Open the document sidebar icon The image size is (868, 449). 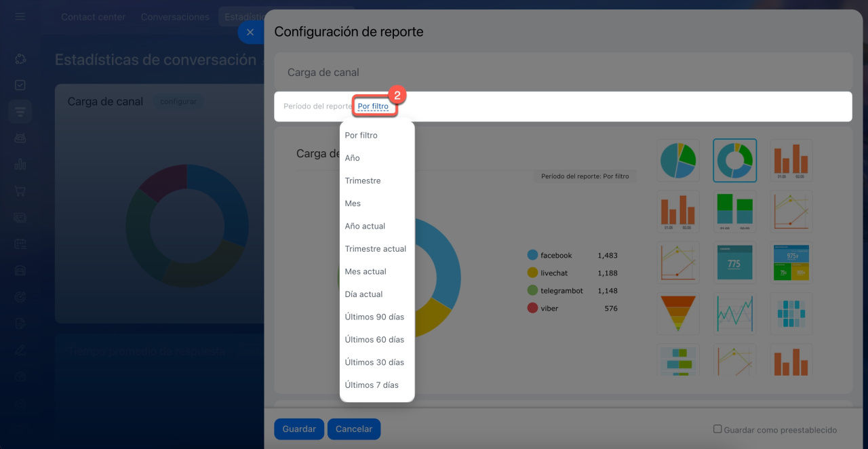click(x=20, y=324)
